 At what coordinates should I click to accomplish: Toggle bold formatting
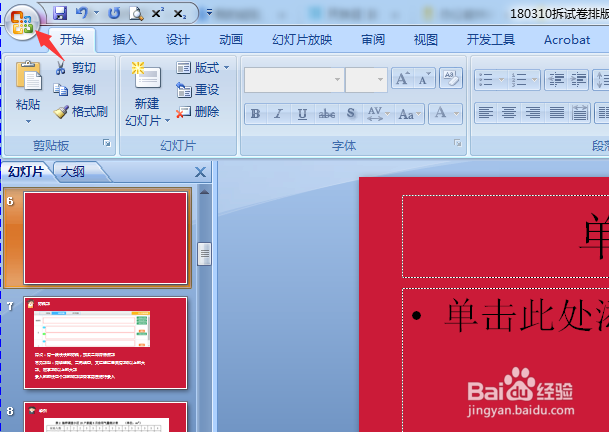(256, 114)
